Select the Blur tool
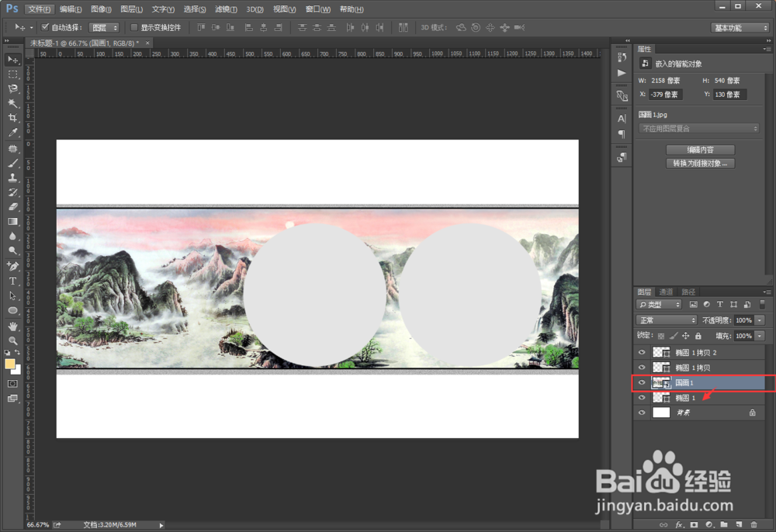This screenshot has height=532, width=776. pyautogui.click(x=13, y=236)
